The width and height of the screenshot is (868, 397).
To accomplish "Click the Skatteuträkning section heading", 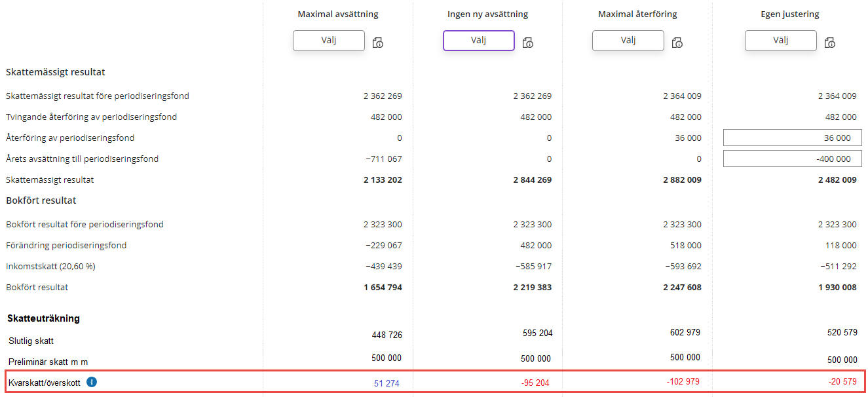I will (x=43, y=318).
